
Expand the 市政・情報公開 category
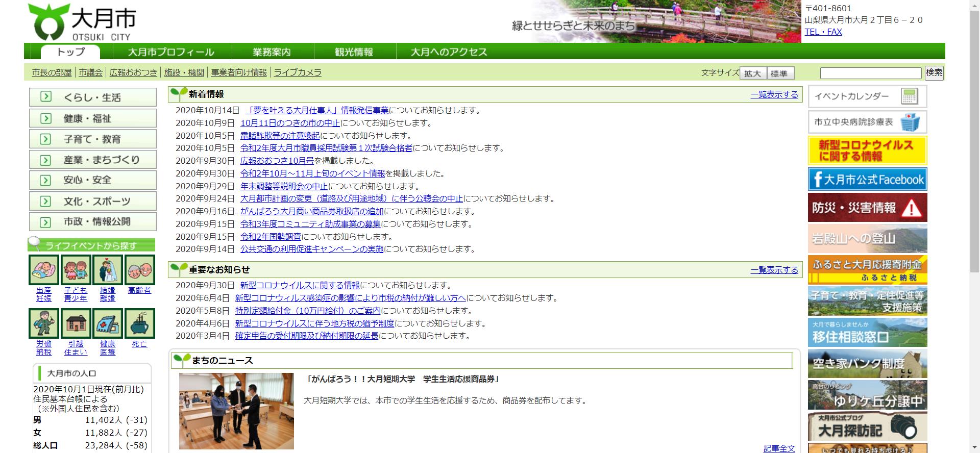click(92, 222)
